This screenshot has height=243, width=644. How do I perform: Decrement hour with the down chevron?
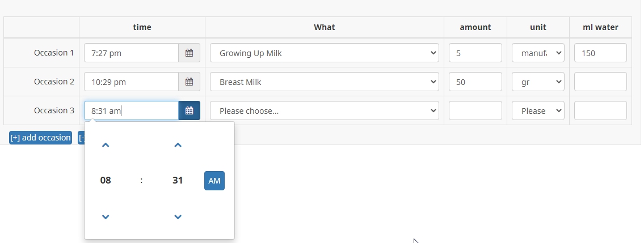pos(106,216)
